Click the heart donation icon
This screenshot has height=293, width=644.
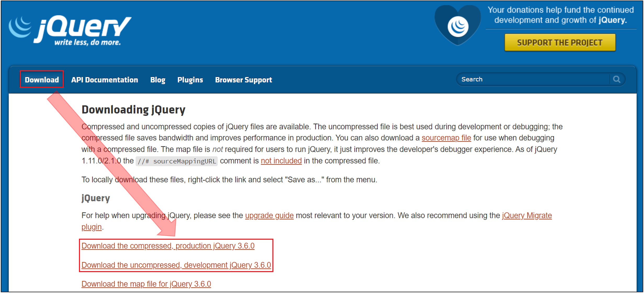tap(457, 26)
